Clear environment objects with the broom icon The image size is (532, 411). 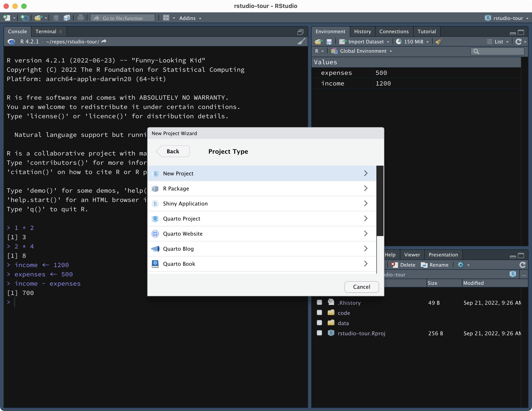click(439, 42)
